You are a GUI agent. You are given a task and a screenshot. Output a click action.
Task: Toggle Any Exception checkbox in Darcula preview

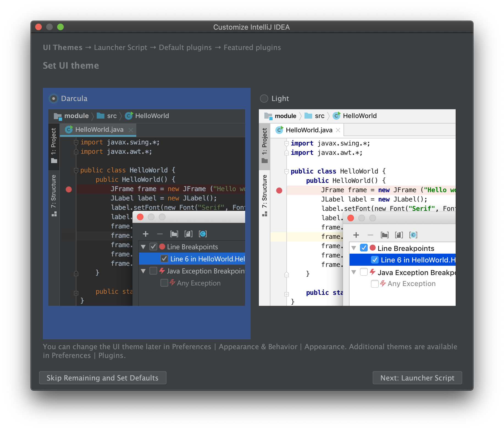pos(164,283)
